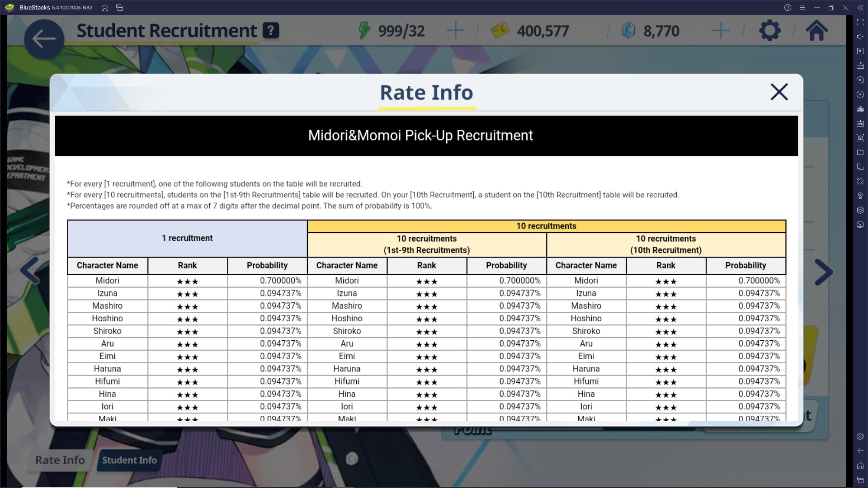Click the gold credits ticket icon
868x488 pixels.
[500, 31]
